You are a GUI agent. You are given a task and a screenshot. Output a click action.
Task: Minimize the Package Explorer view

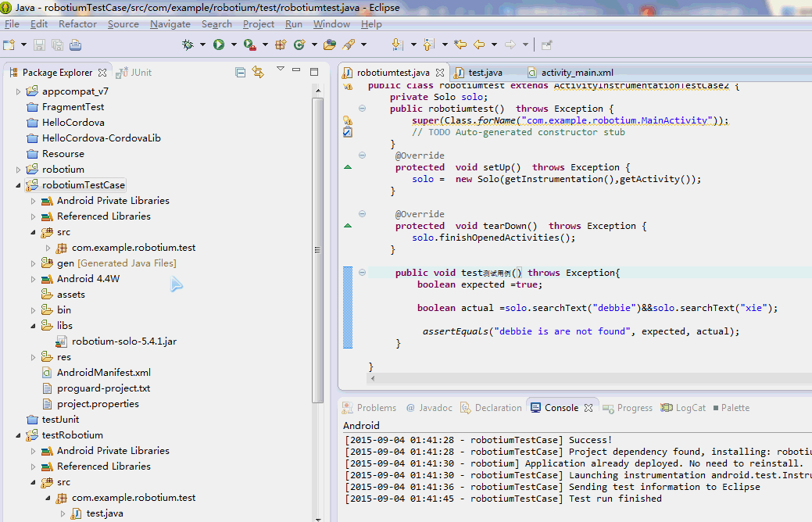[296, 70]
